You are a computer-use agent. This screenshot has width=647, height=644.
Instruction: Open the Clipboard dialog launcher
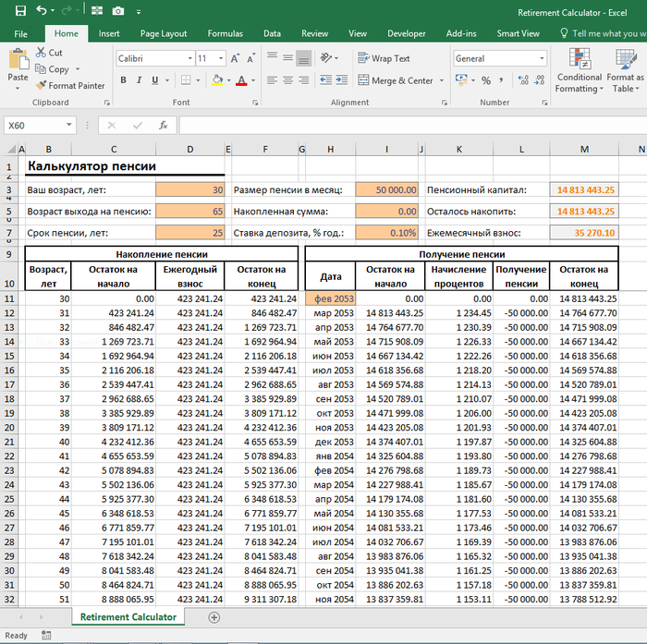click(107, 103)
